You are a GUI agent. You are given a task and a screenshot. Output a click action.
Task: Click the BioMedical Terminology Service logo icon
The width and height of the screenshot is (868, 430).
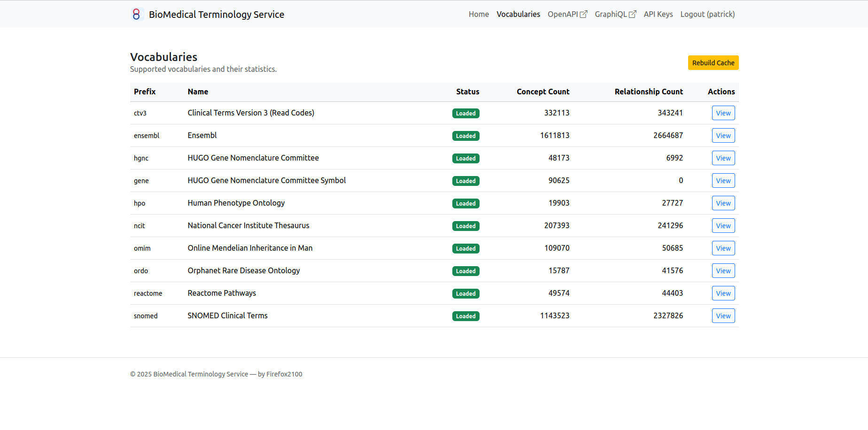point(136,15)
